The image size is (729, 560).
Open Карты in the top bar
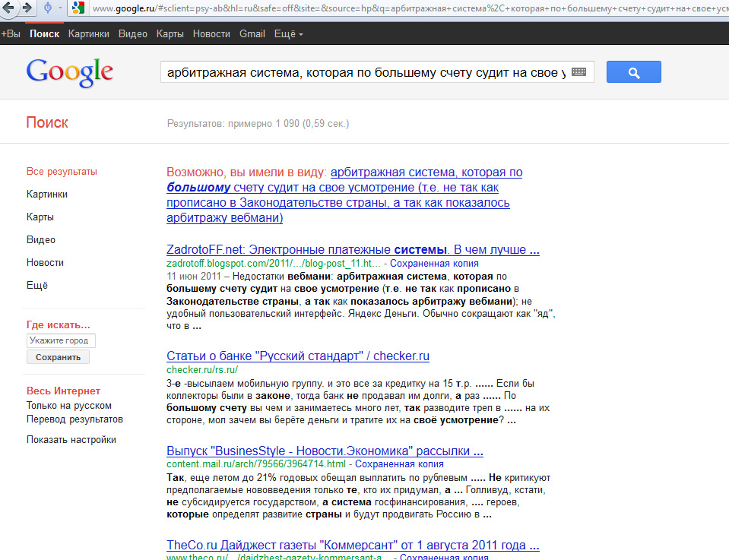(x=170, y=34)
